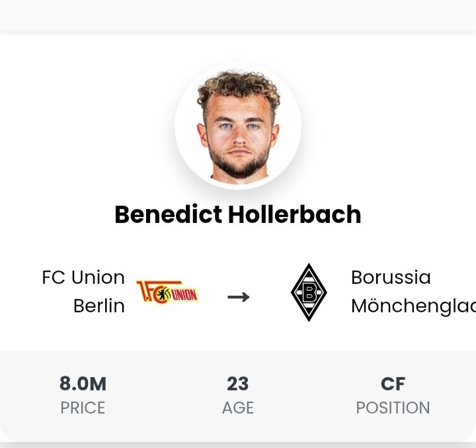Click the 1. FC Union Berlin crest
The height and width of the screenshot is (448, 476).
click(x=167, y=292)
